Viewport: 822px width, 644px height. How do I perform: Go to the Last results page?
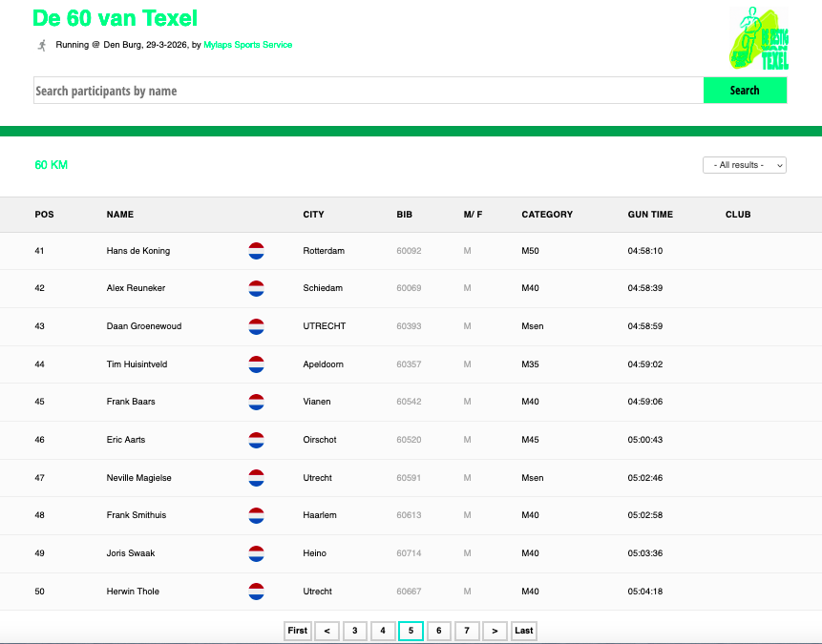point(523,631)
